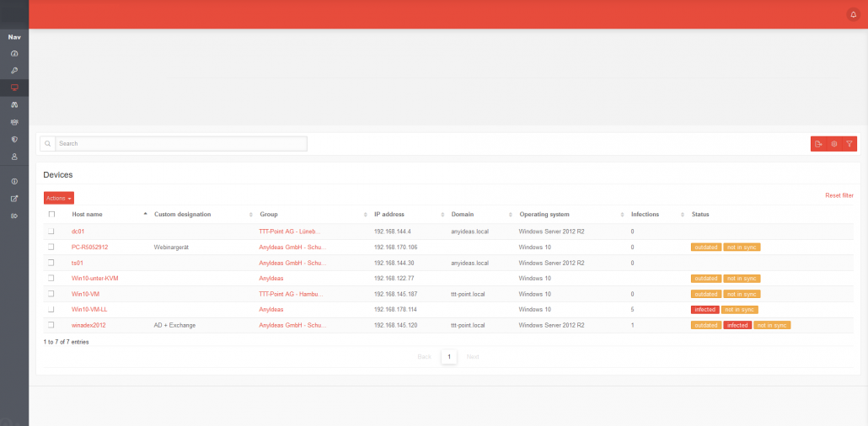
Task: Select the checkbox for winadex2012 row
Action: tap(51, 325)
